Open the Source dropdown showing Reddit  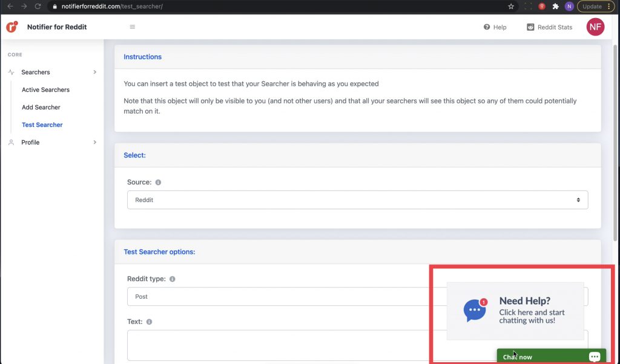pyautogui.click(x=357, y=200)
